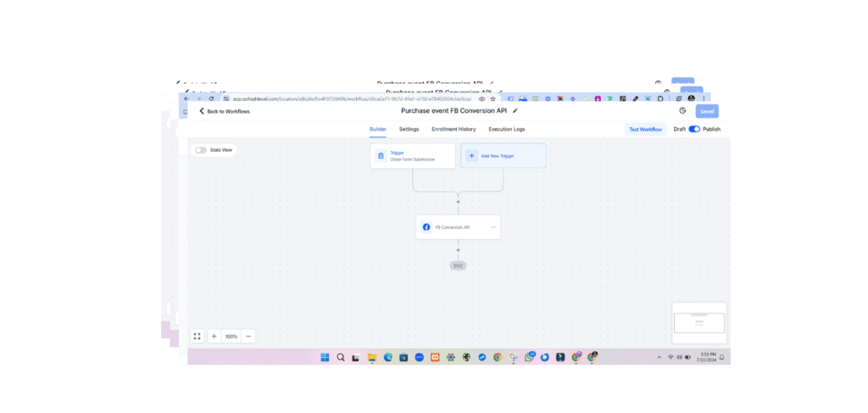The width and height of the screenshot is (868, 413).
Task: Bookmark this page with star icon
Action: pyautogui.click(x=492, y=98)
